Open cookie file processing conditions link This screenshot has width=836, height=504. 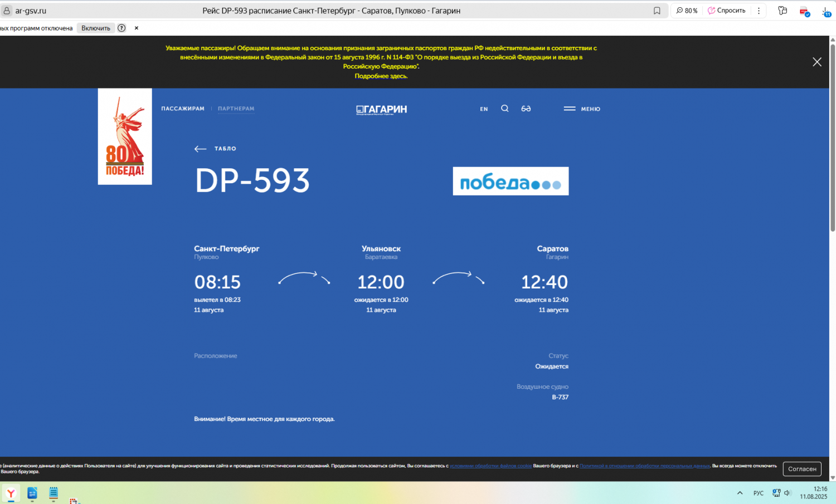491,466
